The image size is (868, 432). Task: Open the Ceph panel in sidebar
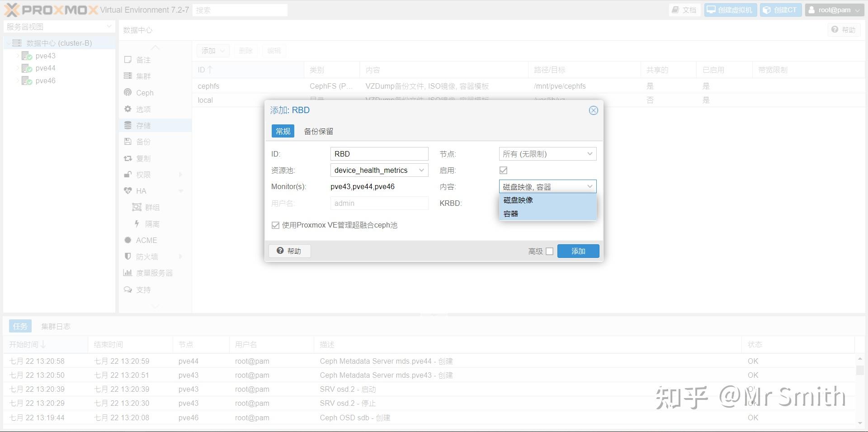coord(144,92)
